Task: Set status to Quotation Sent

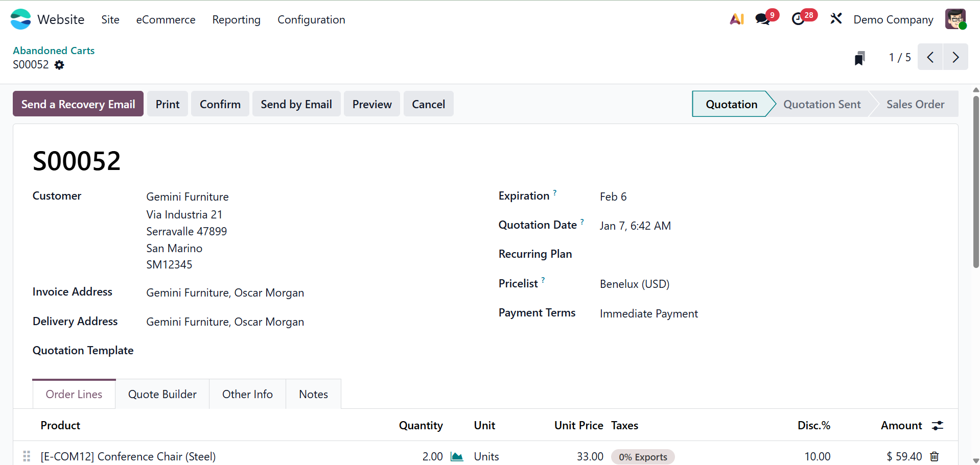Action: pos(822,104)
